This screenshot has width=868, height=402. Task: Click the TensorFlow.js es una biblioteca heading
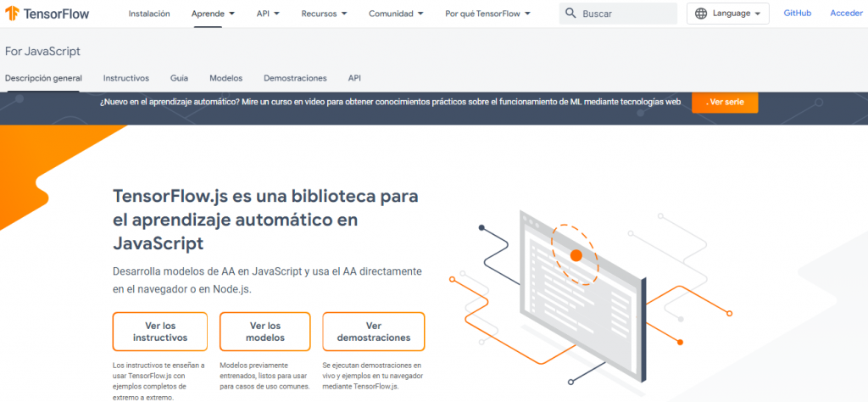coord(265,220)
